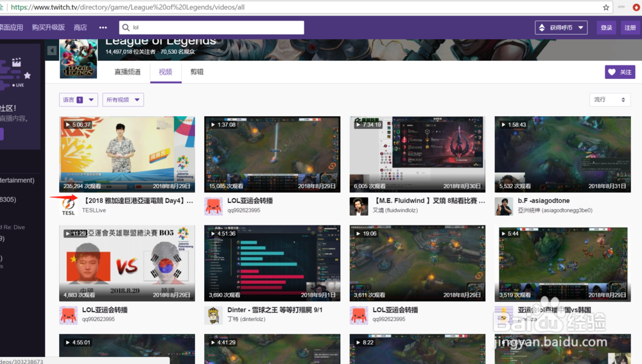This screenshot has height=364, width=642.
Task: Open the 购买升级版 menu item
Action: 48,28
